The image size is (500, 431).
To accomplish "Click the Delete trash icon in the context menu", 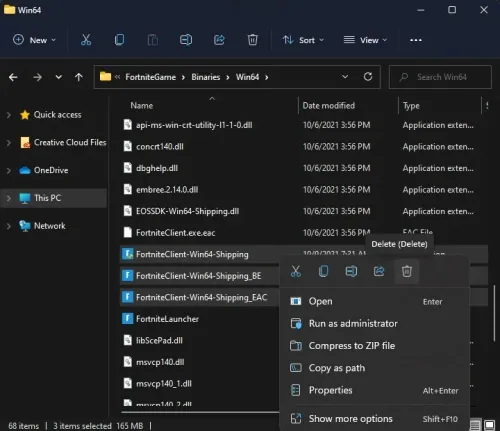I will pos(407,271).
